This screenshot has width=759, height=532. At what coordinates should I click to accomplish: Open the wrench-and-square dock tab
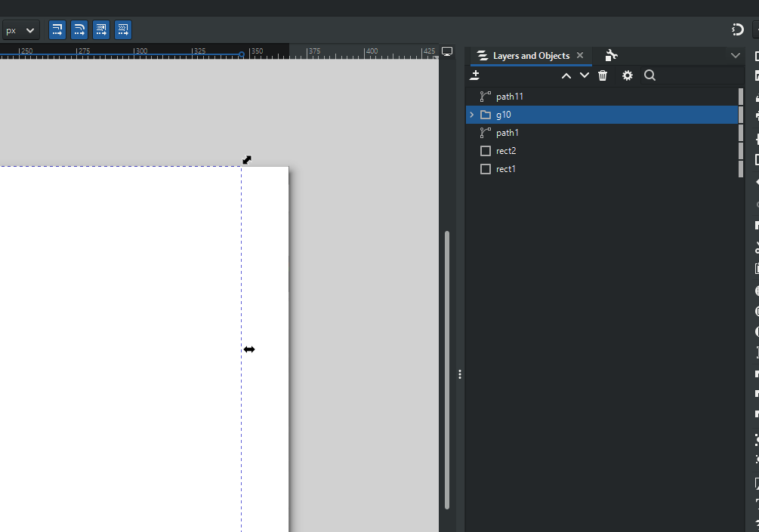click(612, 56)
